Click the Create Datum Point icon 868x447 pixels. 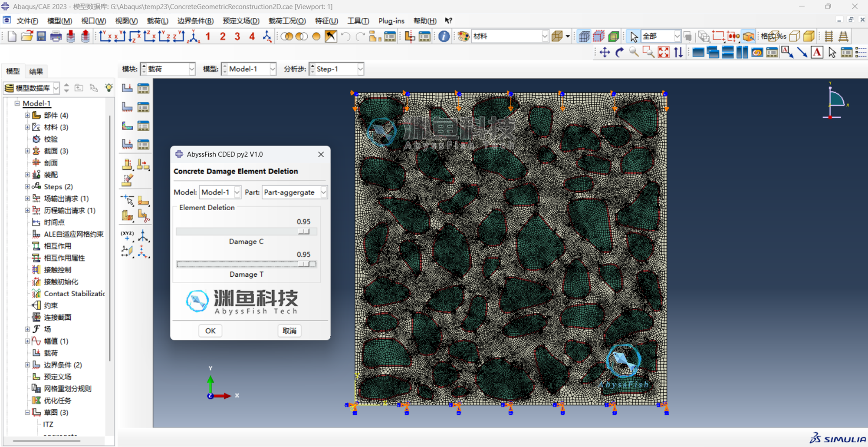[127, 236]
